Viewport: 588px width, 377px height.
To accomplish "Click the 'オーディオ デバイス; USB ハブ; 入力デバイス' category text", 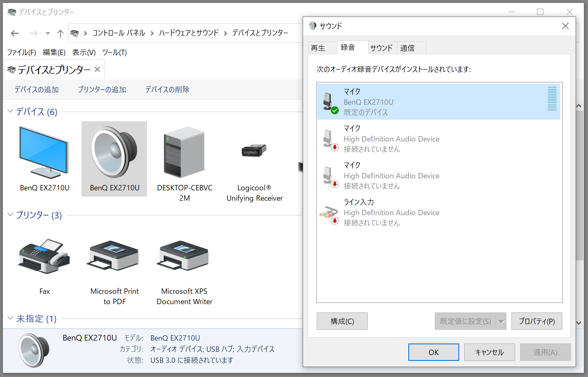I will (x=212, y=349).
